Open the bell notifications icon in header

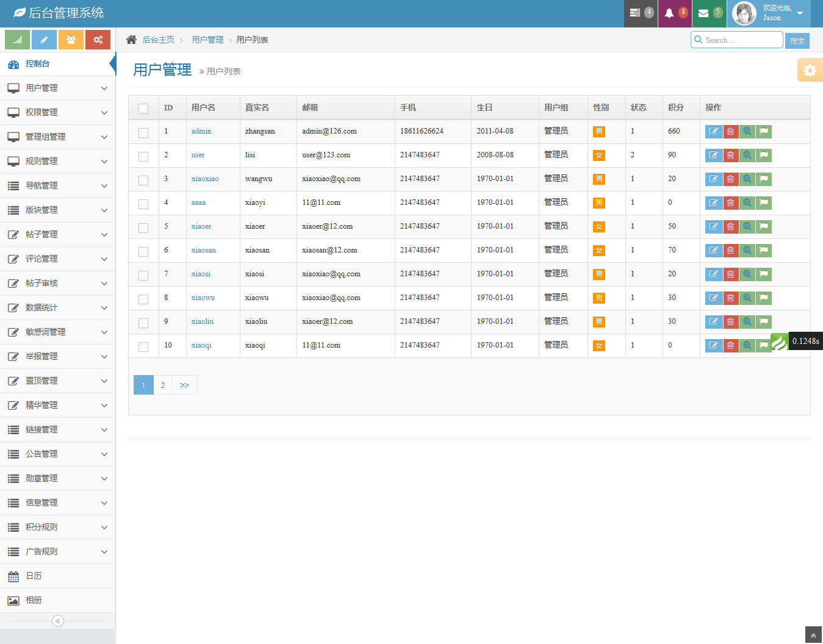pos(669,13)
